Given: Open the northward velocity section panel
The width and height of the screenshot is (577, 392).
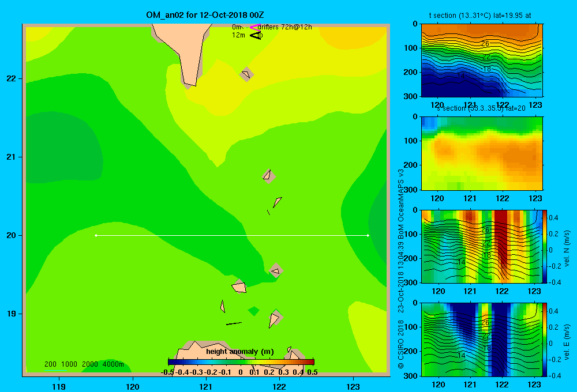Looking at the screenshot, I should pyautogui.click(x=482, y=246).
